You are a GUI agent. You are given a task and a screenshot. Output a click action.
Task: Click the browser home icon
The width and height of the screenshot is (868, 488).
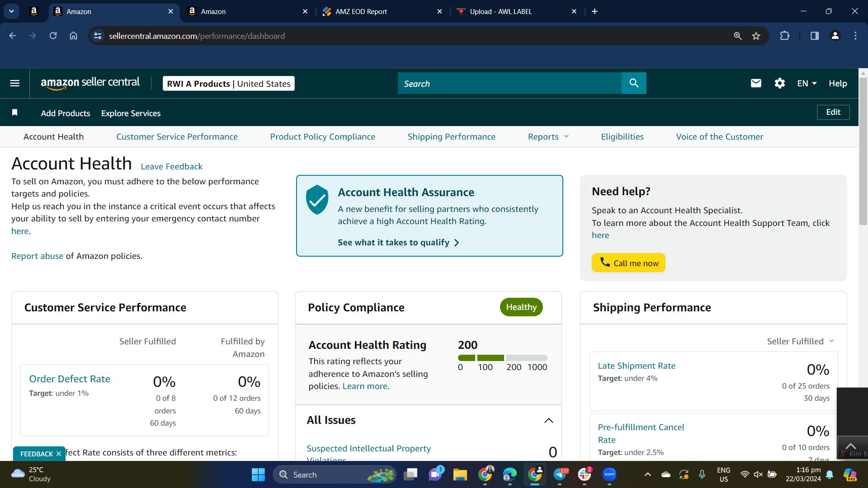click(x=73, y=36)
